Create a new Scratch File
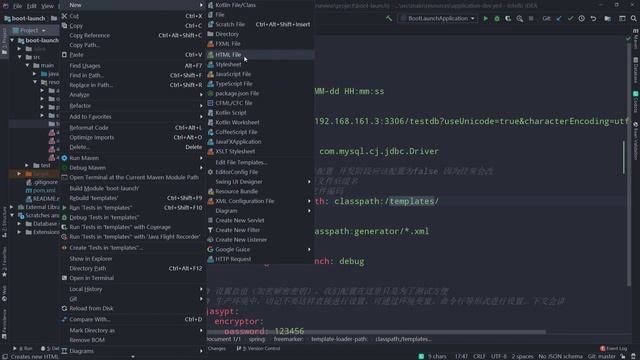The height and width of the screenshot is (360, 640). pos(260,24)
